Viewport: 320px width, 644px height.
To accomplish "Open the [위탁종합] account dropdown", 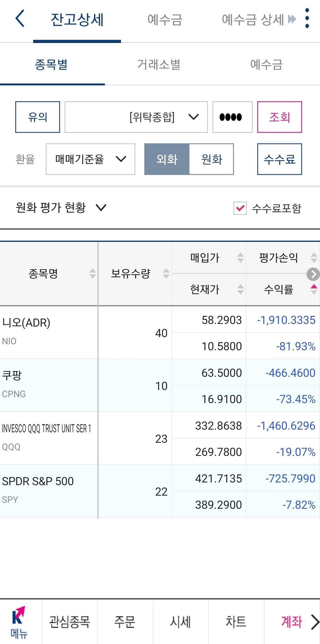I will [x=136, y=117].
